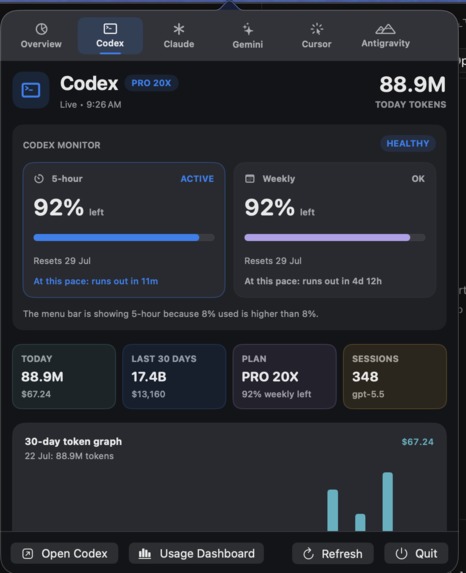
Task: Click 'Live • 9:26 AM' status text
Action: 91,105
